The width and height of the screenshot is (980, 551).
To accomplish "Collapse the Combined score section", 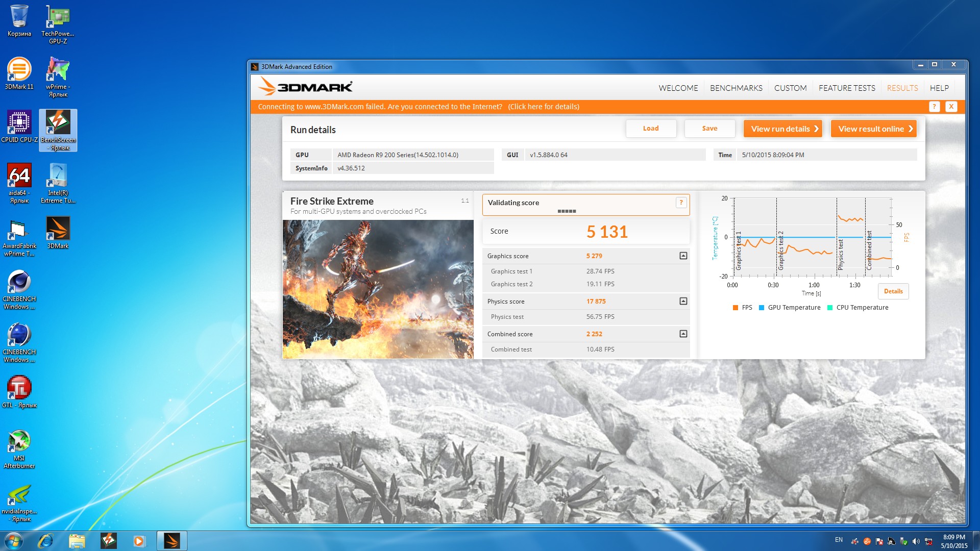I will point(683,334).
